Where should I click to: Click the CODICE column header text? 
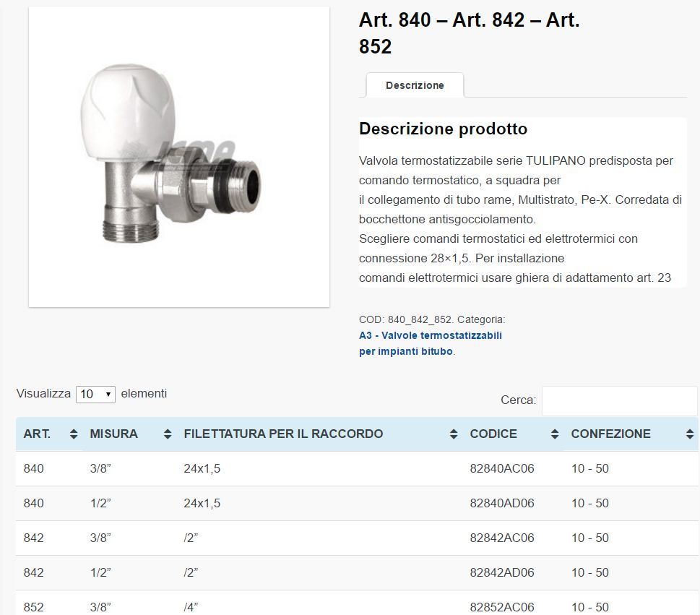493,434
